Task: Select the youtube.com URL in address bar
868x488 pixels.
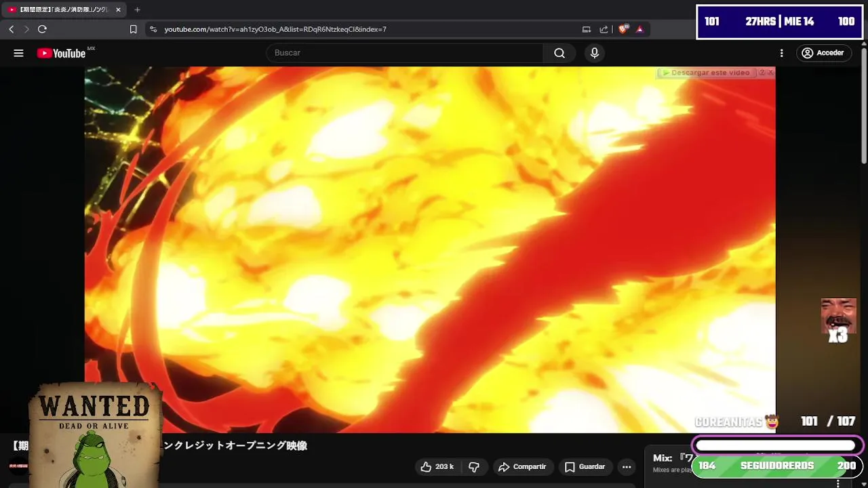Action: point(275,29)
